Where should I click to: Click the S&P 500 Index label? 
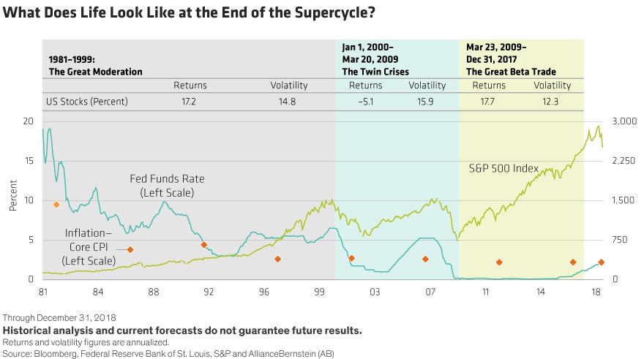(x=503, y=168)
